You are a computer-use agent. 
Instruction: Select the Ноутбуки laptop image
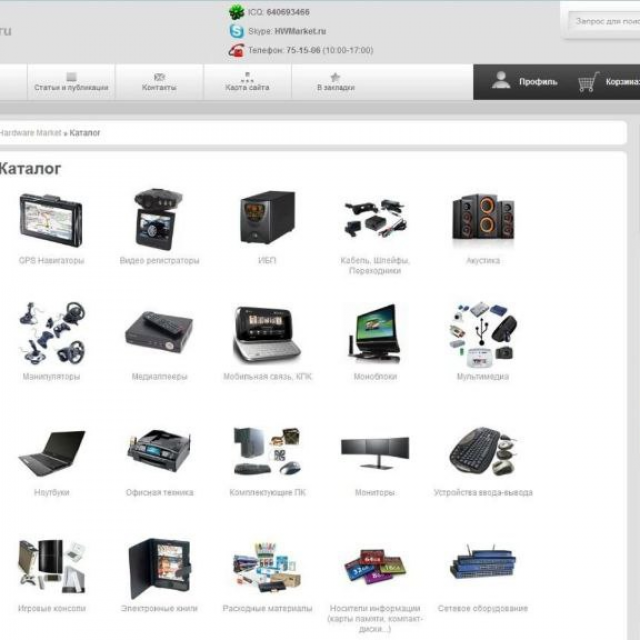[x=52, y=453]
